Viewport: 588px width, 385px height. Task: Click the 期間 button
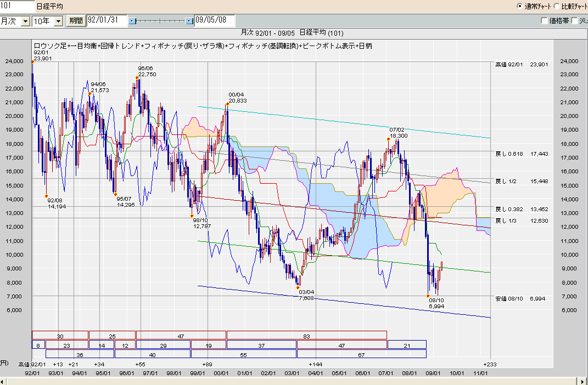(x=76, y=21)
